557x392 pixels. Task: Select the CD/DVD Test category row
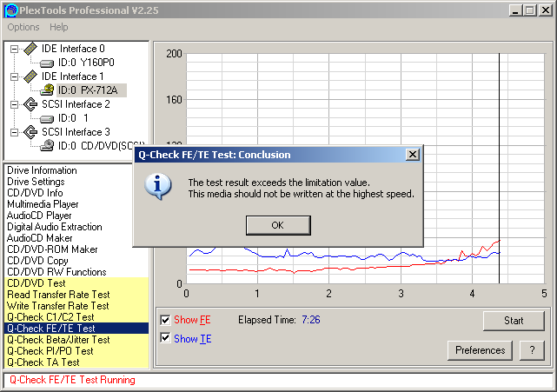point(76,283)
